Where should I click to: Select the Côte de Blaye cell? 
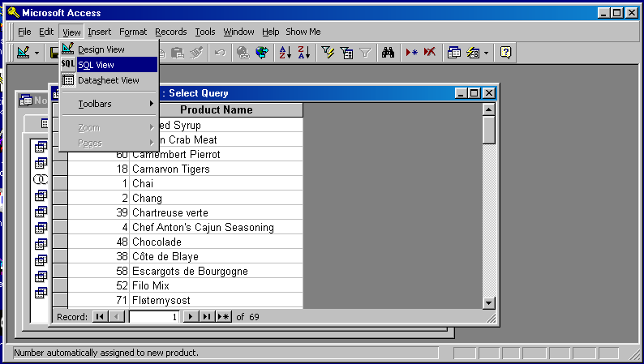[217, 256]
